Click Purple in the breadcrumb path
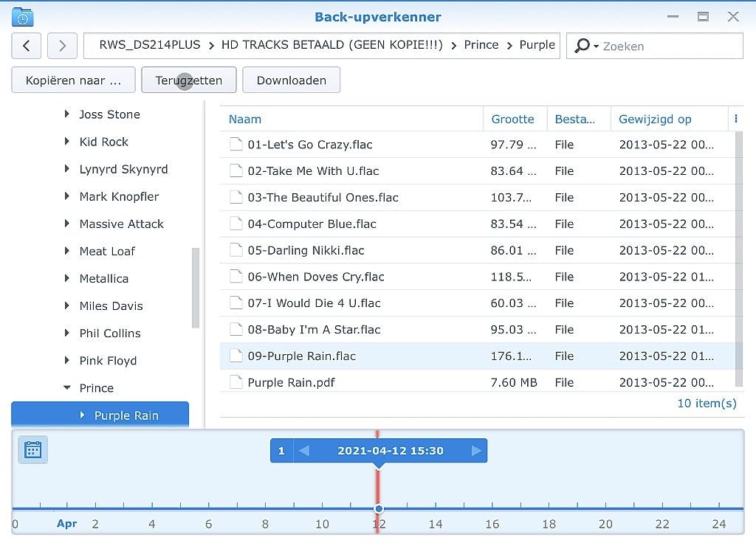 [537, 45]
